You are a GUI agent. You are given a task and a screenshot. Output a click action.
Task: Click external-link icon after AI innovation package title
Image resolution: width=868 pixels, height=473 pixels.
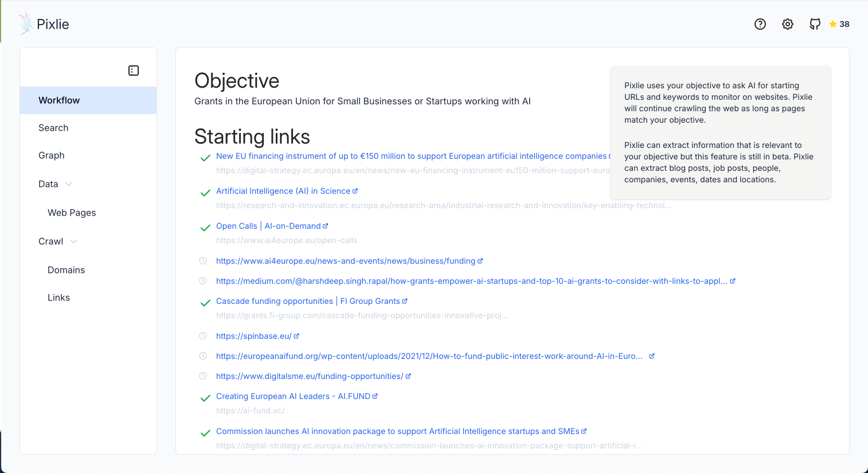tap(584, 431)
